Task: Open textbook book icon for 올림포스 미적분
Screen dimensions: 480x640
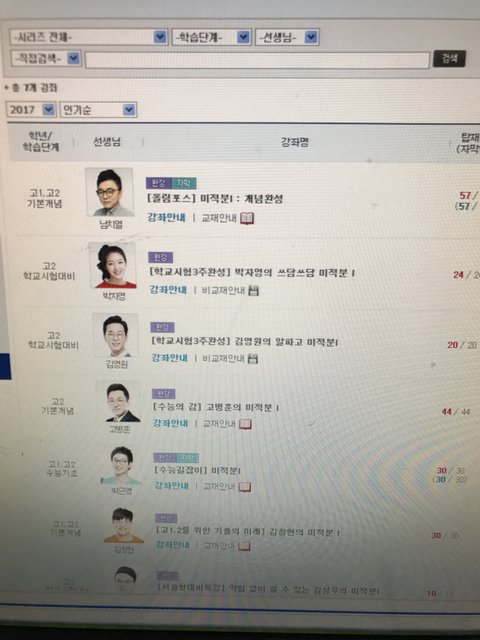Action: pos(247,218)
